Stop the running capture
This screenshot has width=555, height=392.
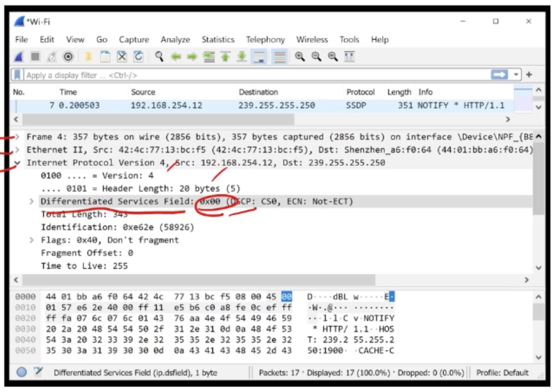click(35, 57)
